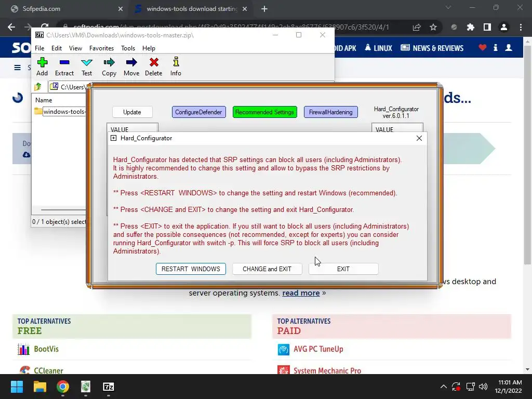
Task: Open the CCleaner alternative link
Action: coord(48,371)
